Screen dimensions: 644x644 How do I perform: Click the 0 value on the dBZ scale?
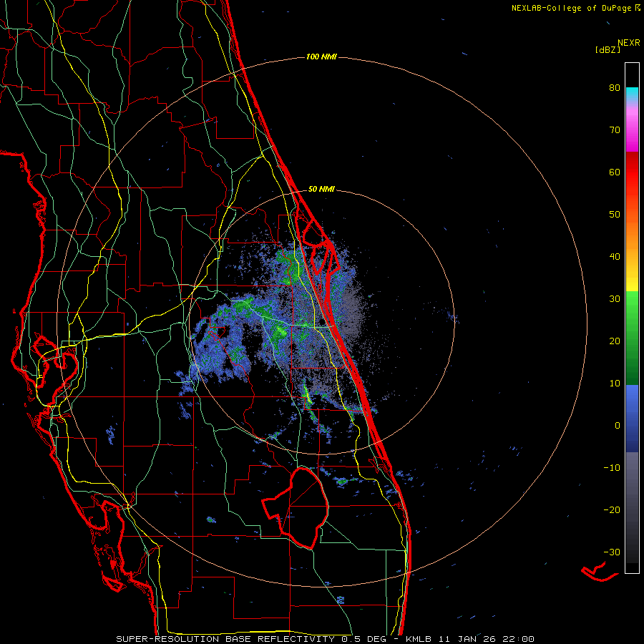(x=618, y=426)
